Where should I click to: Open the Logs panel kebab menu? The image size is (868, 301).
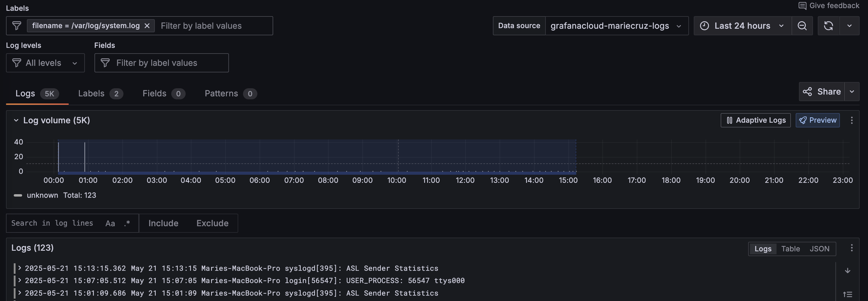coord(852,248)
